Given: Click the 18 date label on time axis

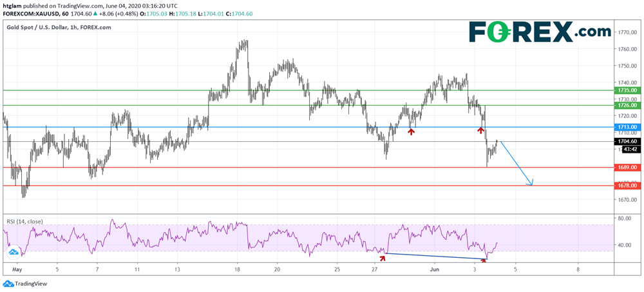Looking at the screenshot, I should [x=237, y=270].
